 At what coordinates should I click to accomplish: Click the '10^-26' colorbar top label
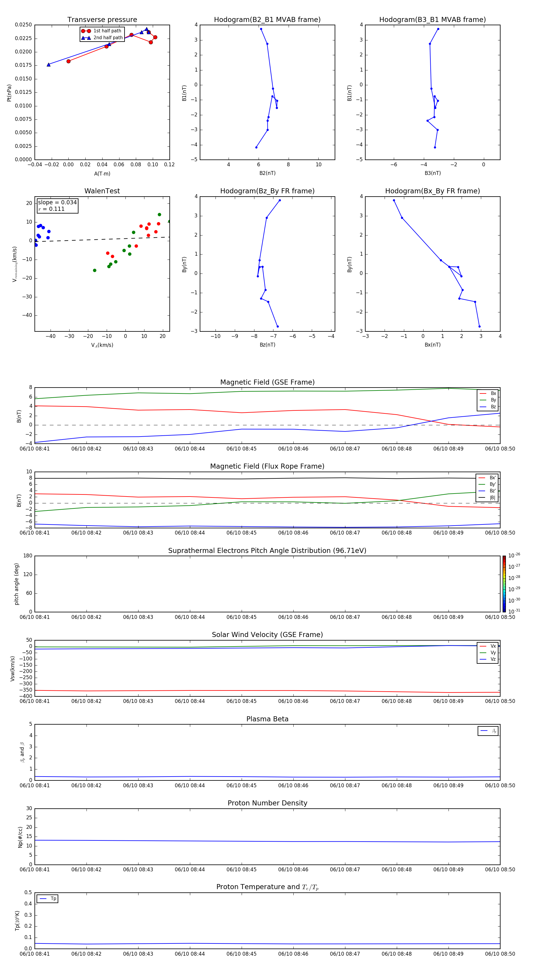click(514, 555)
